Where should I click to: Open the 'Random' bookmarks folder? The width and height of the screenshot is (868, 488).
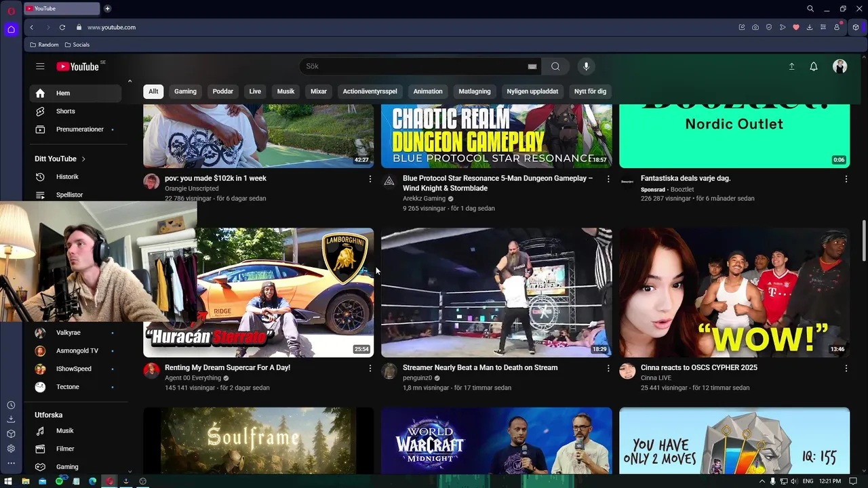pyautogui.click(x=44, y=45)
